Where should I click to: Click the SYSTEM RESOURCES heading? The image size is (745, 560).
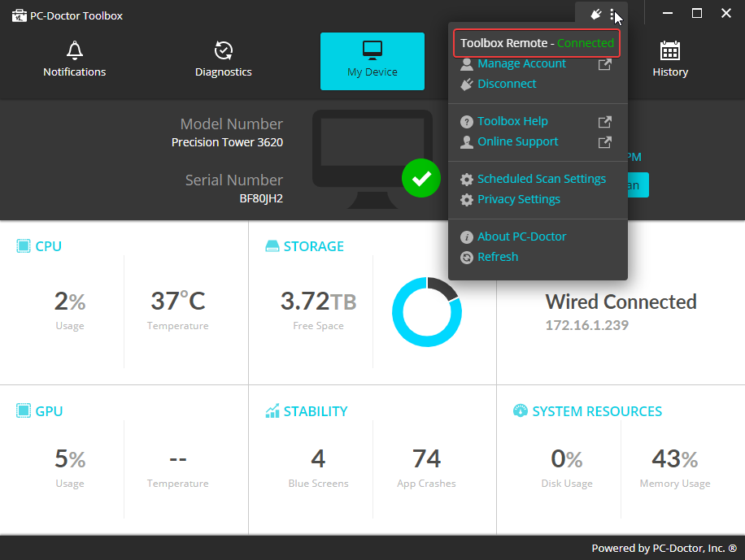[597, 411]
